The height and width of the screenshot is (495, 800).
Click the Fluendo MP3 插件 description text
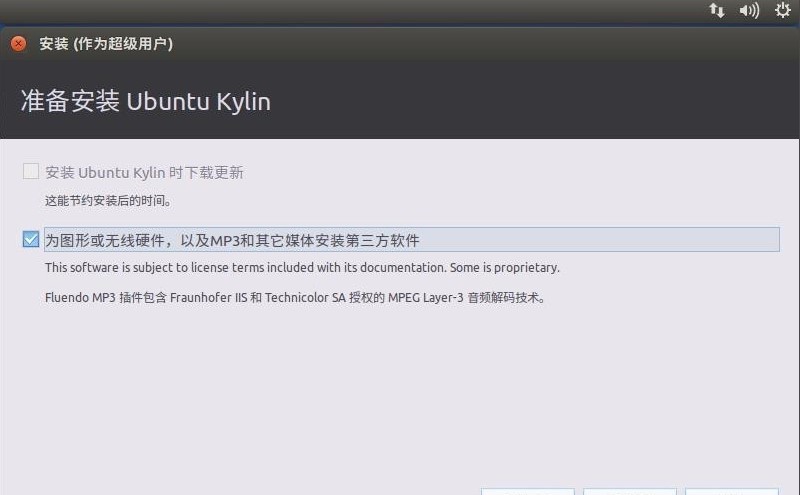[x=295, y=298]
